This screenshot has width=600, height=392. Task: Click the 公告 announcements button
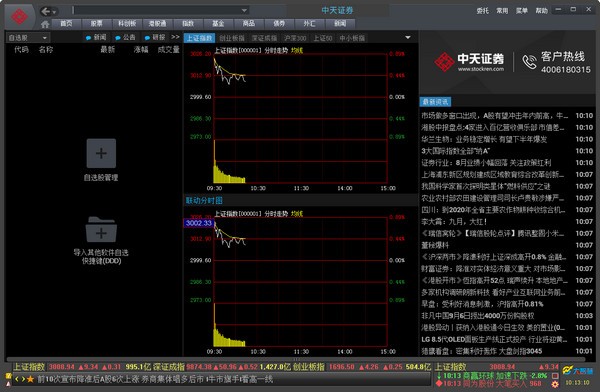pos(125,38)
